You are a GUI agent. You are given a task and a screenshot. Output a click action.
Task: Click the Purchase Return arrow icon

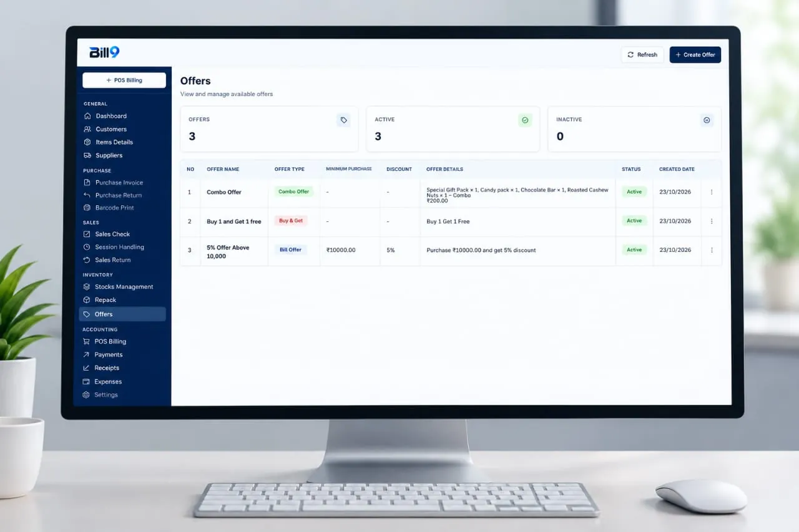[87, 195]
